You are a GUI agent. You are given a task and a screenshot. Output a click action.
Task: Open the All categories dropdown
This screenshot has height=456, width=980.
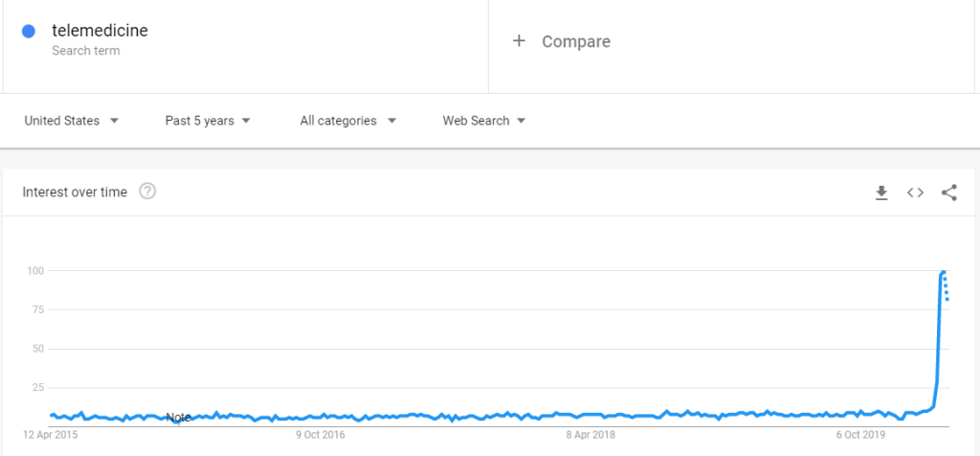pos(348,121)
